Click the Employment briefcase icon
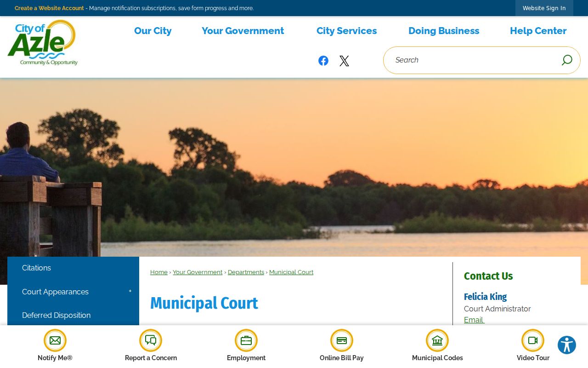This screenshot has height=368, width=588. coord(246,340)
